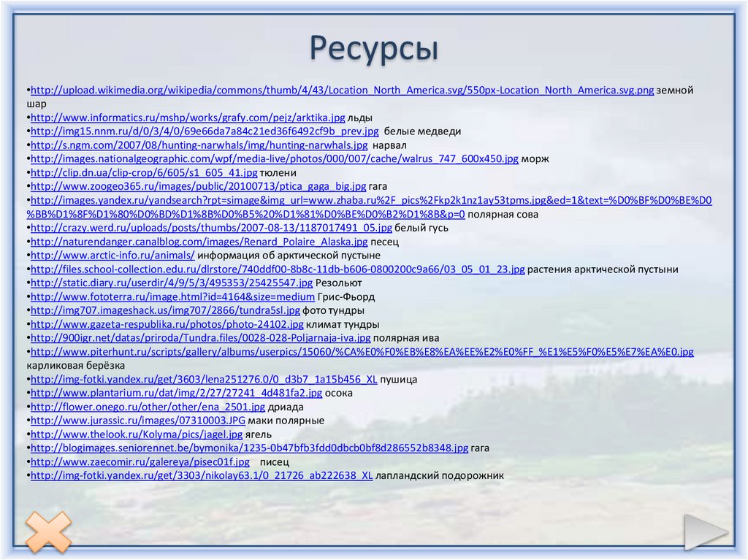The height and width of the screenshot is (560, 748).
Task: Open the jurassic.ru 07310003.JPG link
Action: pyautogui.click(x=138, y=421)
